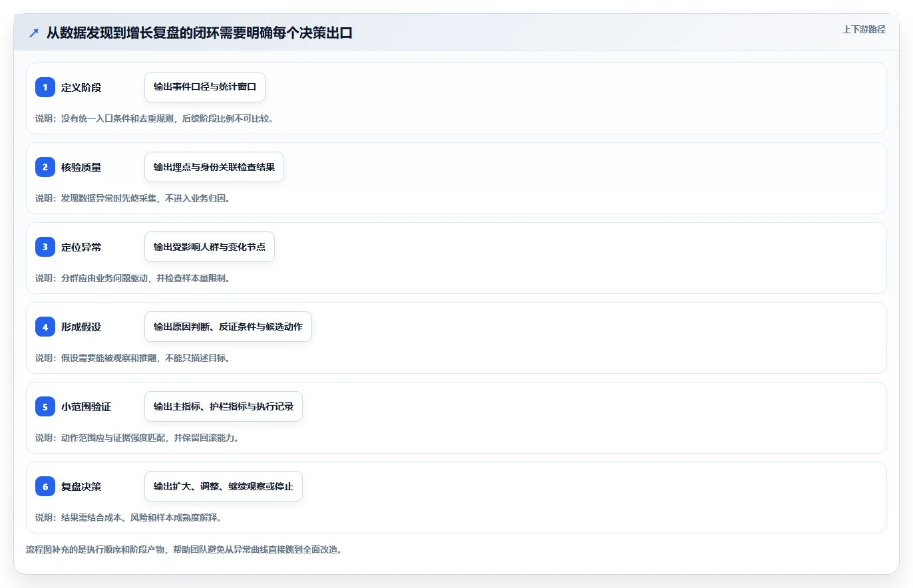This screenshot has width=913, height=588.
Task: Click the note 没有统一入口条件和去重规则
Action: tap(118, 118)
